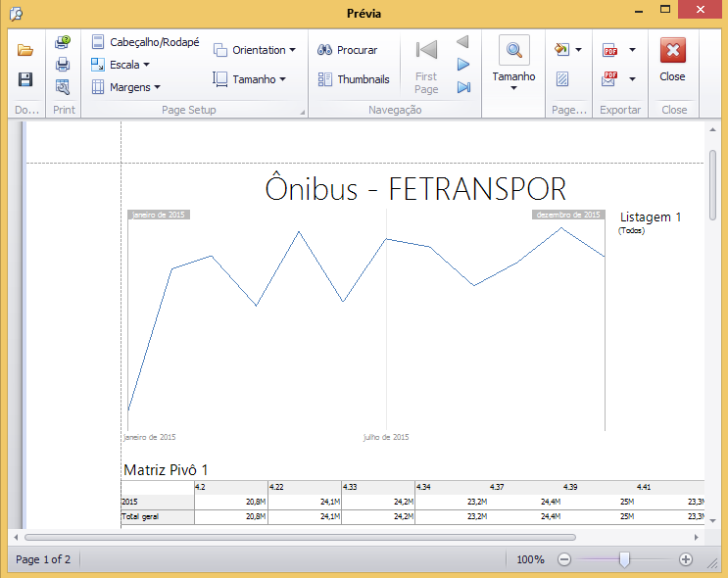This screenshot has width=728, height=578.
Task: Save the document with the floppy disk icon
Action: click(25, 79)
